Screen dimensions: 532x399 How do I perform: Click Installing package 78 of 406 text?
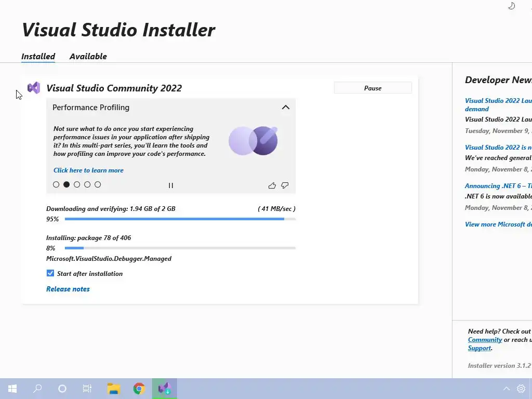point(88,238)
